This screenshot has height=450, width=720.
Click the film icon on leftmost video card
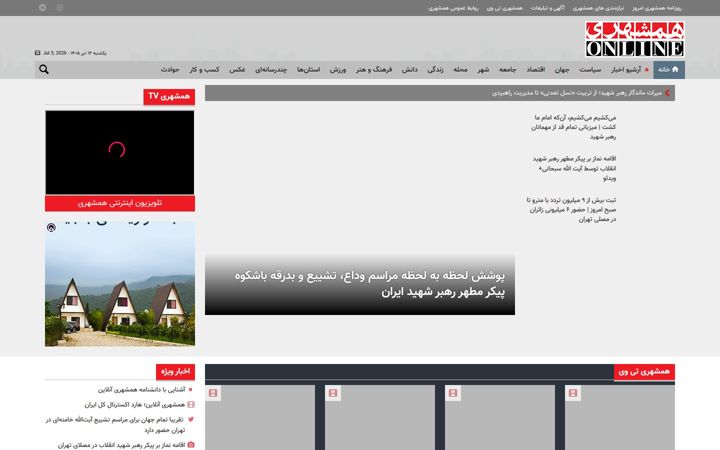click(213, 393)
